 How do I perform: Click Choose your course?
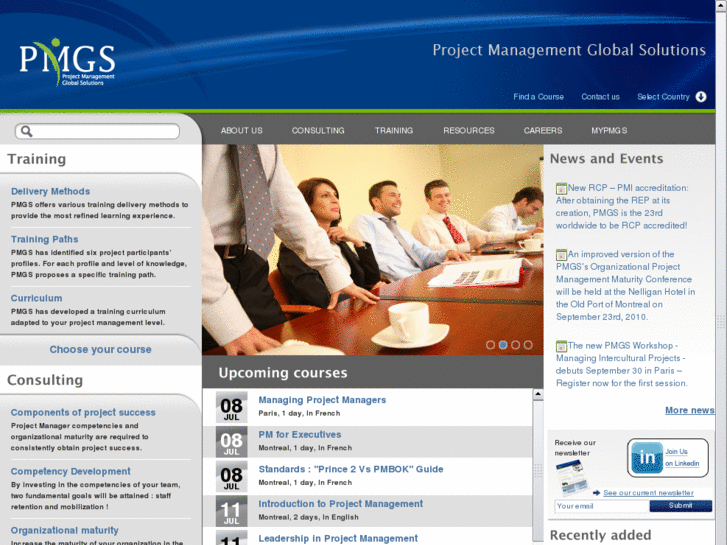[101, 349]
